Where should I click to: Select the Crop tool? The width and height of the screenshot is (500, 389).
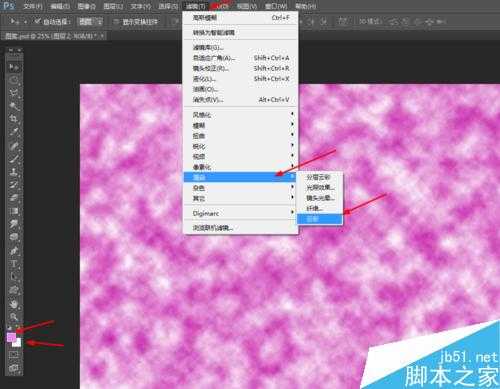tap(14, 119)
